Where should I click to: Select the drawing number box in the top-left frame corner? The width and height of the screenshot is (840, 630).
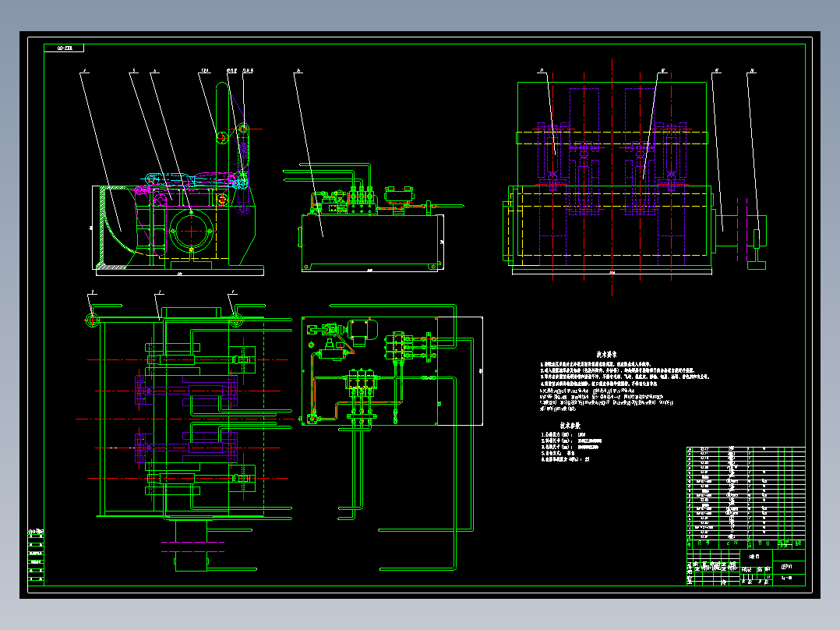[x=64, y=48]
